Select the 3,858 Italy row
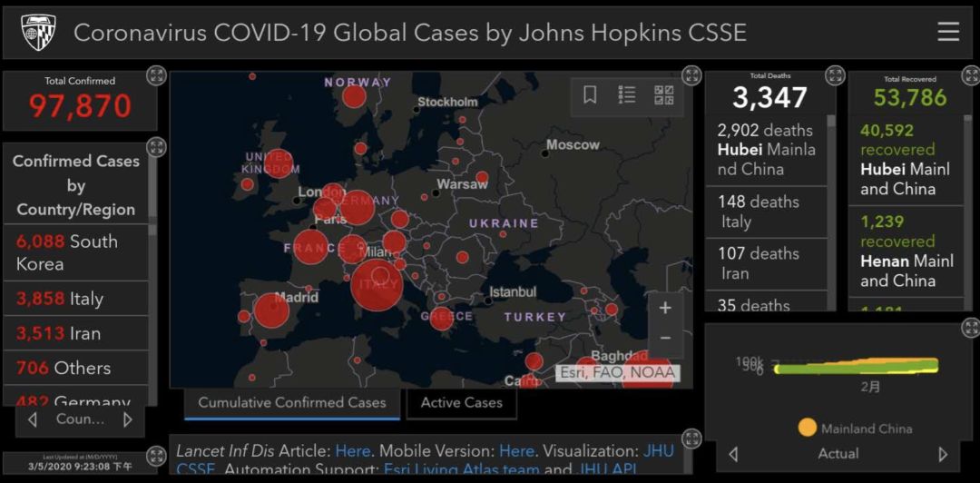 [75, 299]
